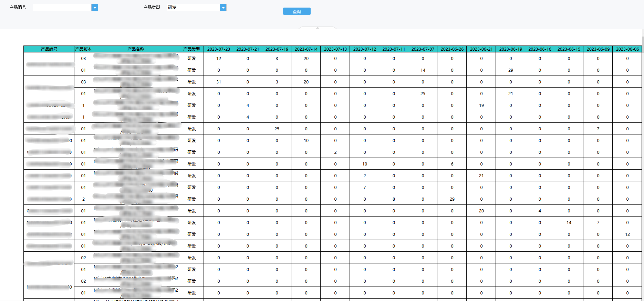Select the 2023-06-15 column header
This screenshot has width=644, height=301.
pyautogui.click(x=569, y=49)
